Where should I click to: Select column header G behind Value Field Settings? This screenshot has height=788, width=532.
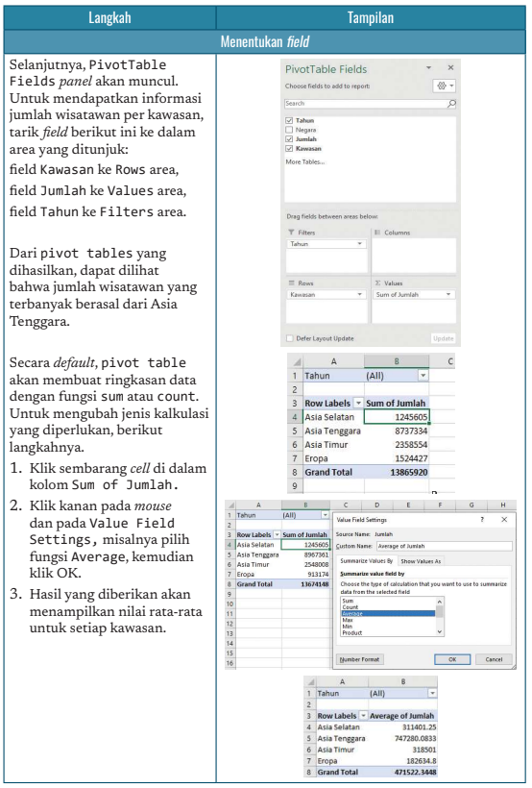472,505
